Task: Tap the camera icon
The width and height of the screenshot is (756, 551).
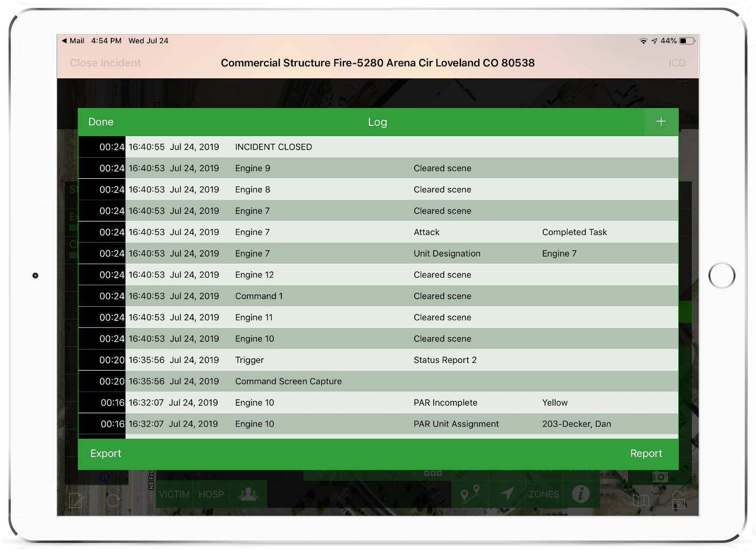Action: click(x=660, y=477)
